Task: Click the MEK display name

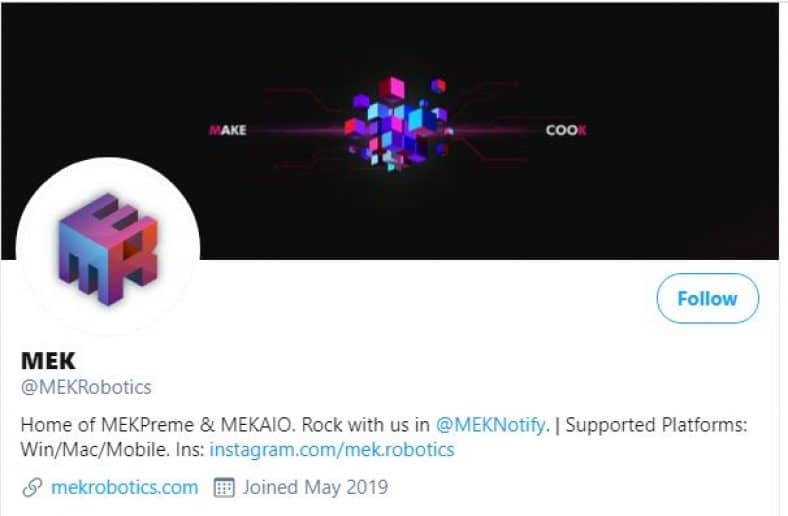Action: 48,361
